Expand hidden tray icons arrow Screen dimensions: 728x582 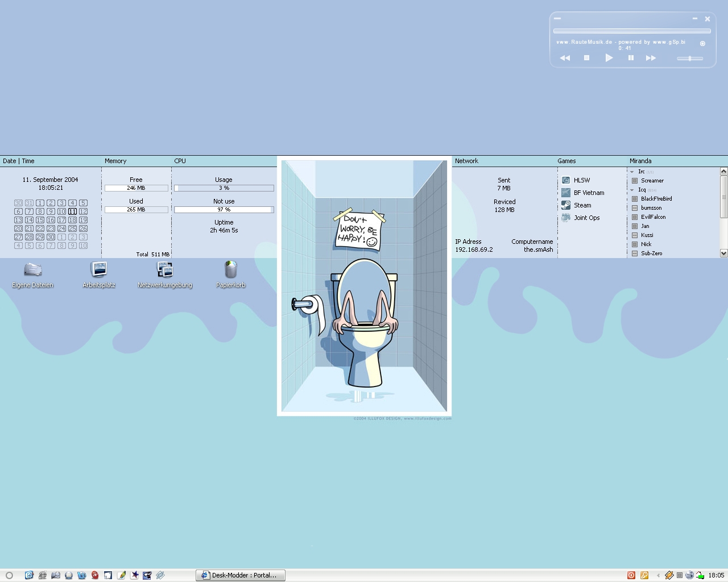[659, 575]
